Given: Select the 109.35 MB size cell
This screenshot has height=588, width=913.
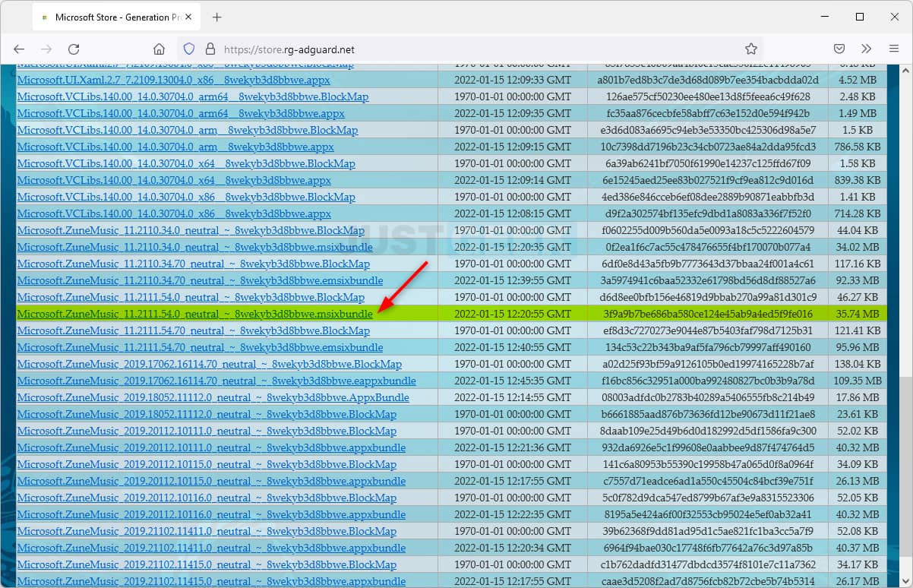Looking at the screenshot, I should click(x=858, y=381).
